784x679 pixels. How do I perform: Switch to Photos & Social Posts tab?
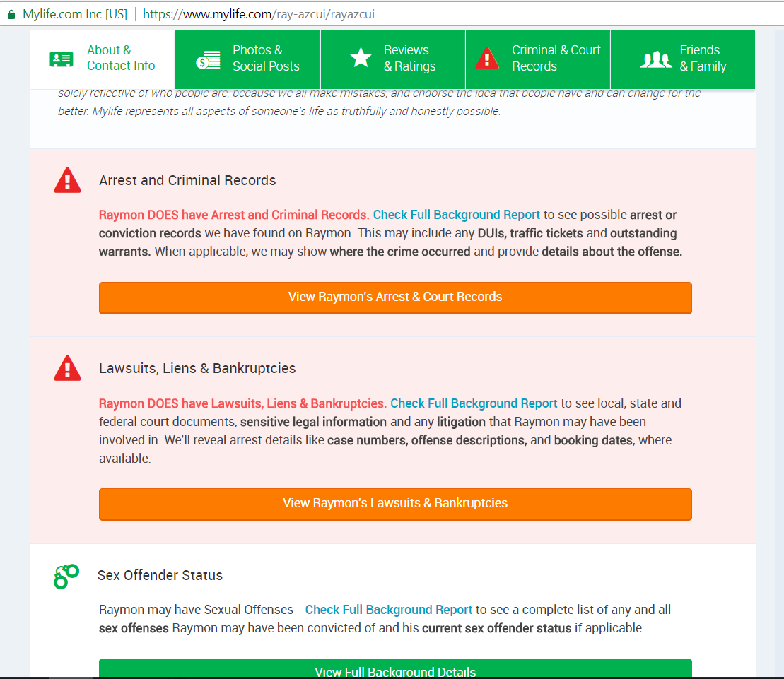coord(248,59)
